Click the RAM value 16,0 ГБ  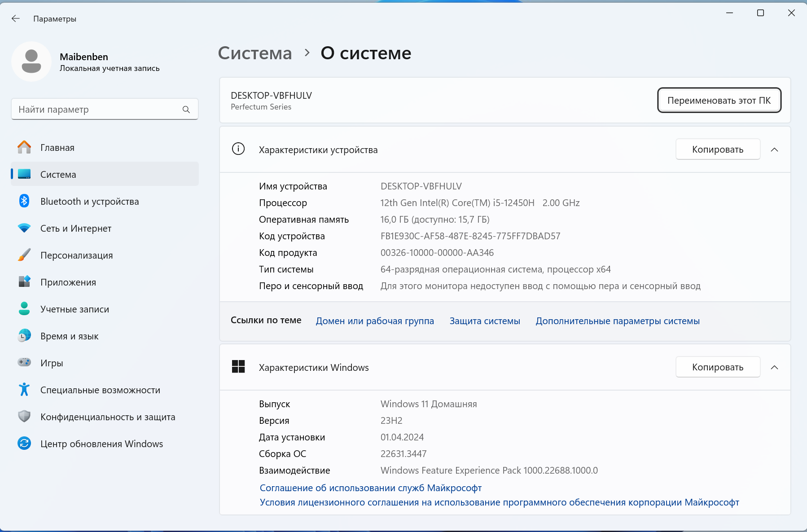click(x=435, y=220)
